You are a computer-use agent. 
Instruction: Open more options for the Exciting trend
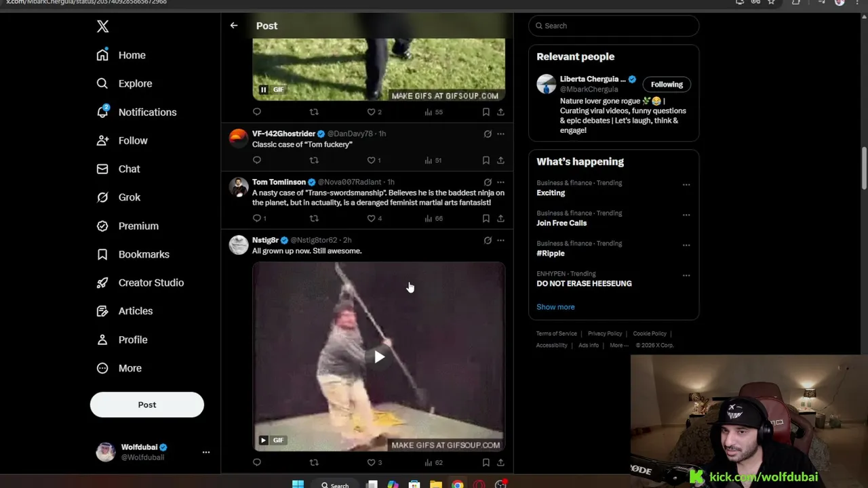(x=686, y=184)
